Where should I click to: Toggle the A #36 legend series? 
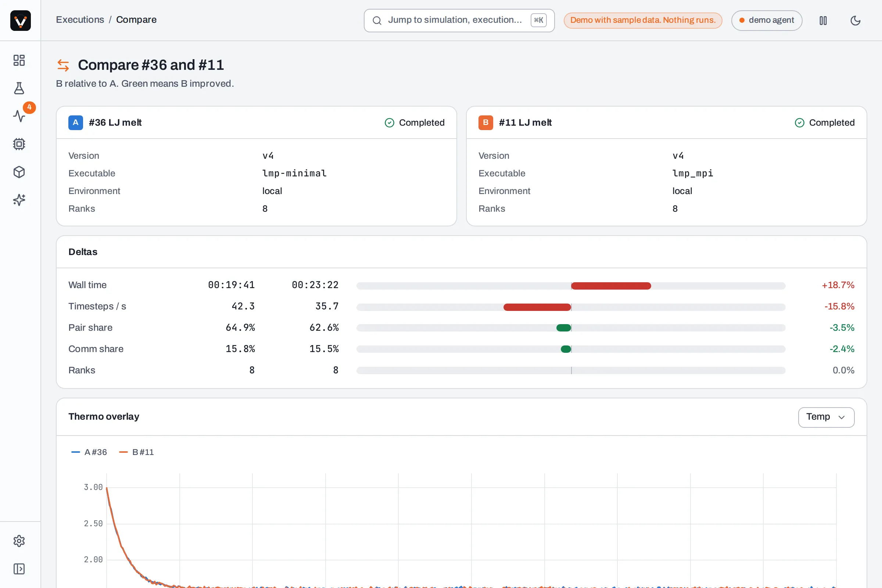coord(89,452)
